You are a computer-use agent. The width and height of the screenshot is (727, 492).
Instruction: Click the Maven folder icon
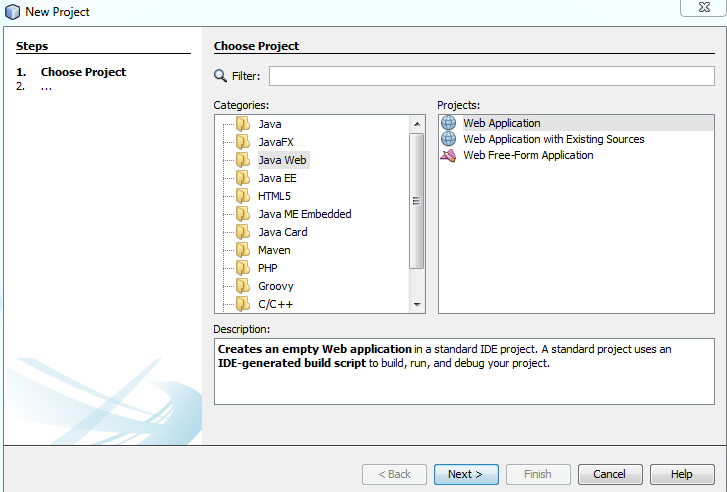242,250
